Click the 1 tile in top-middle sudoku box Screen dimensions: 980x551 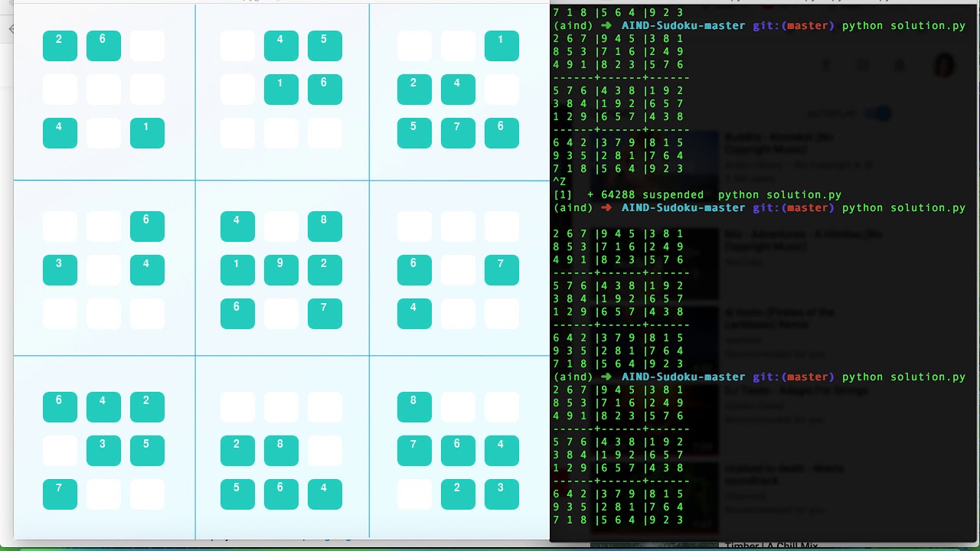click(x=281, y=90)
